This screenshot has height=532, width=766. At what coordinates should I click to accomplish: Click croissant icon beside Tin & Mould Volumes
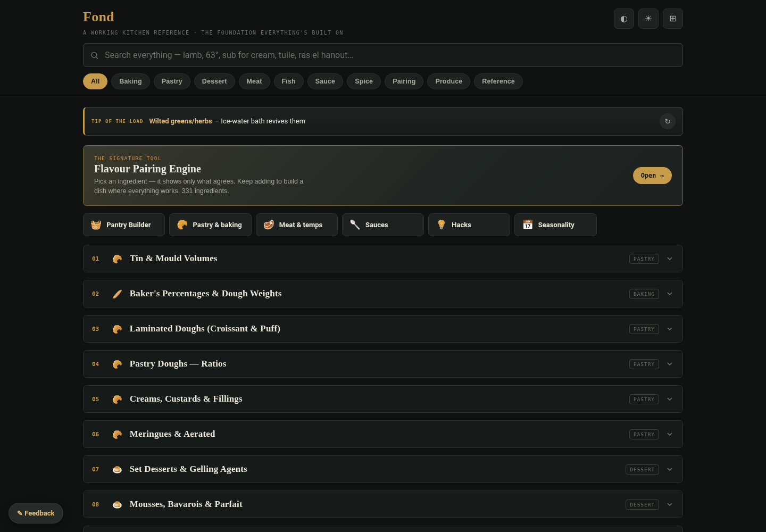(x=118, y=259)
